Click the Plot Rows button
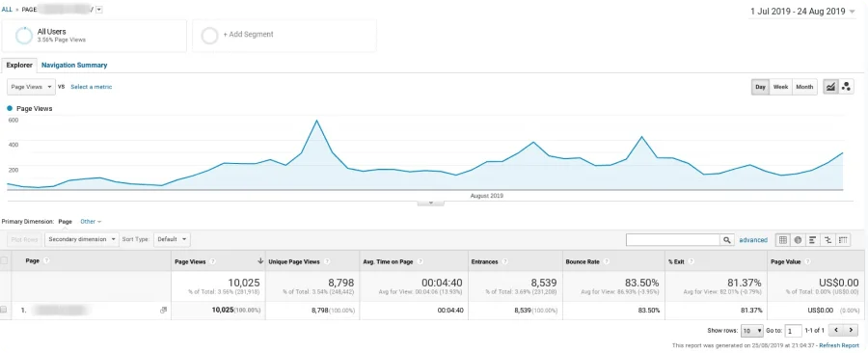Image resolution: width=868 pixels, height=353 pixels. pyautogui.click(x=24, y=239)
